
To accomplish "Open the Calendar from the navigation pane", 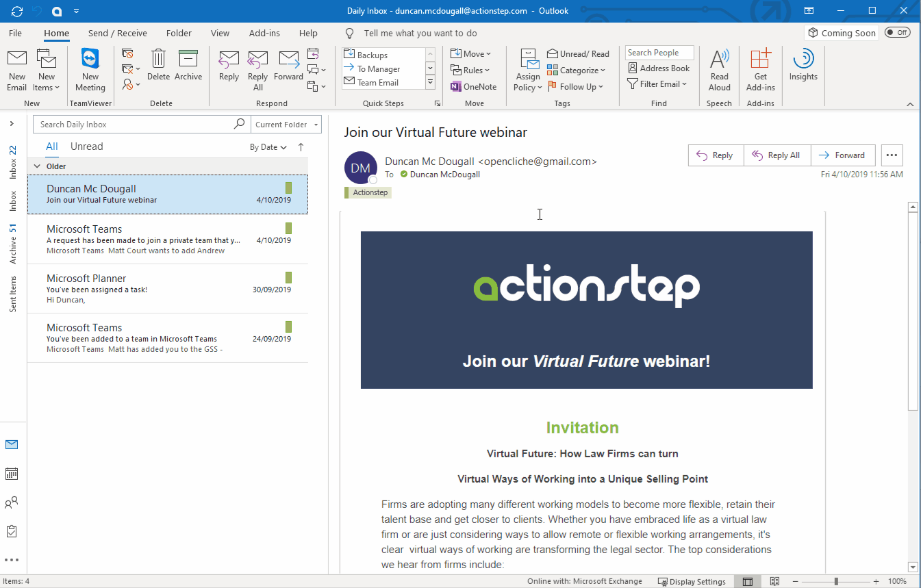I will 11,473.
